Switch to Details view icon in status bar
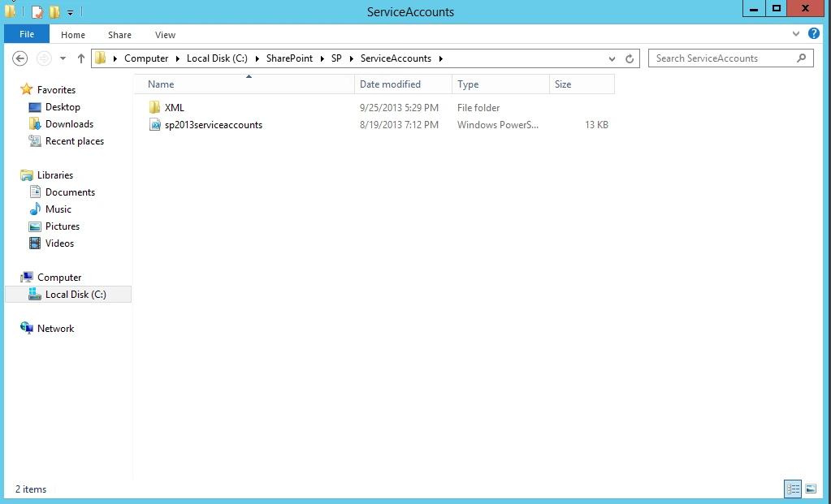 click(793, 489)
